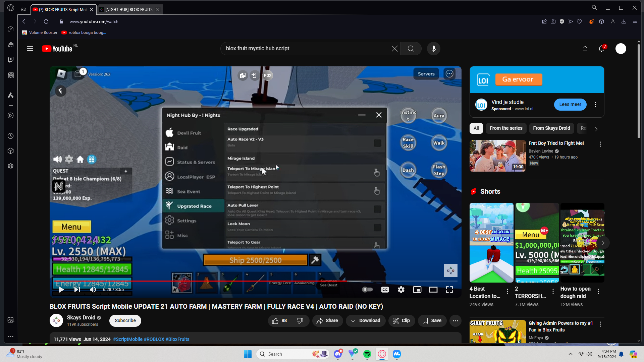The height and width of the screenshot is (362, 644).
Task: Play the video
Action: pos(61,290)
